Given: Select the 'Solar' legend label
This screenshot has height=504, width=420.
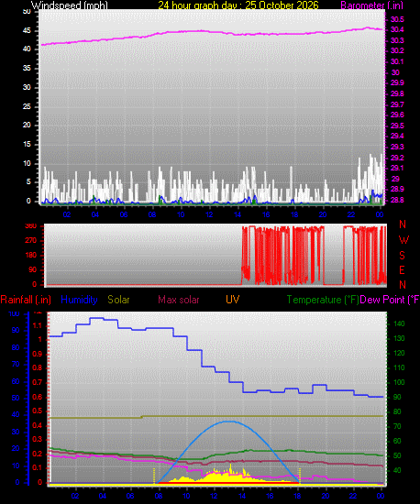Looking at the screenshot, I should click(x=118, y=300).
